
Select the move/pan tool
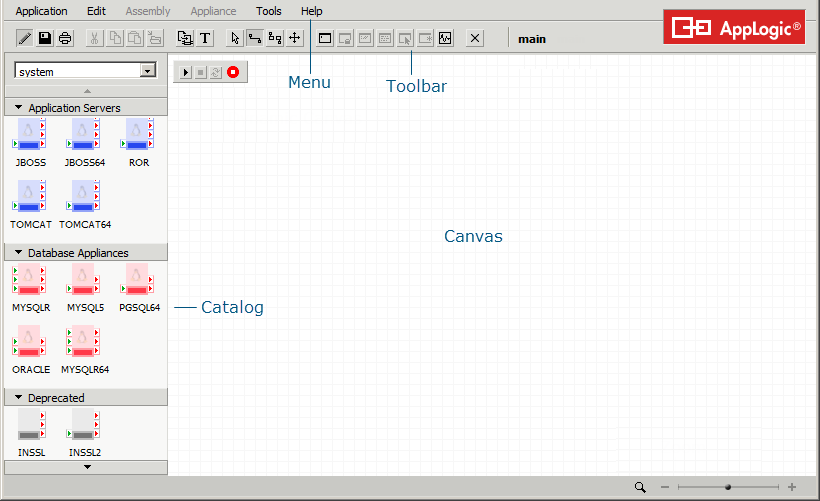295,39
